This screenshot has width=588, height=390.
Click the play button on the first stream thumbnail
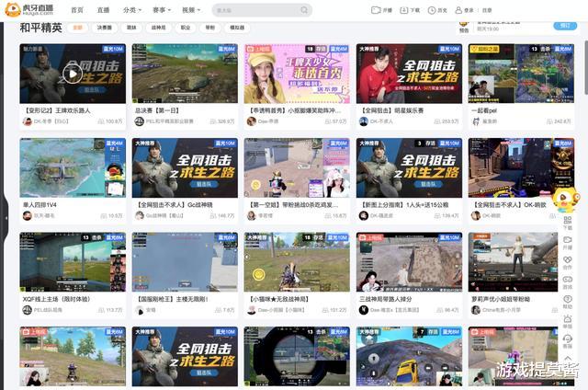click(73, 74)
